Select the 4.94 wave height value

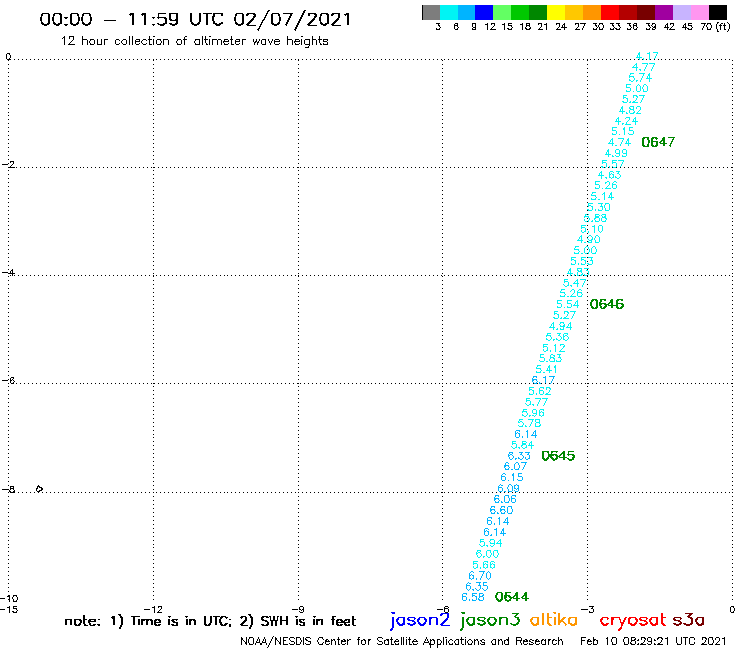[x=561, y=327]
